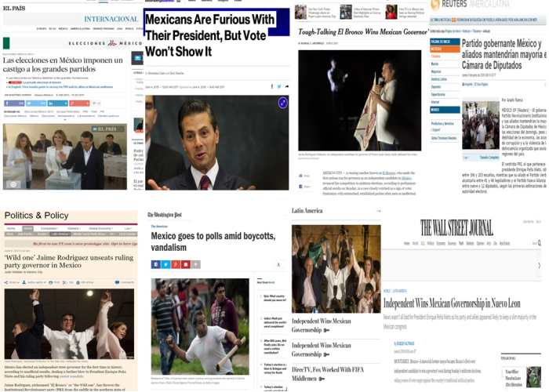The height and width of the screenshot is (392, 549).
Task: Open WSJ headline Independent Wins Mexican Governorship
Action: [x=452, y=303]
